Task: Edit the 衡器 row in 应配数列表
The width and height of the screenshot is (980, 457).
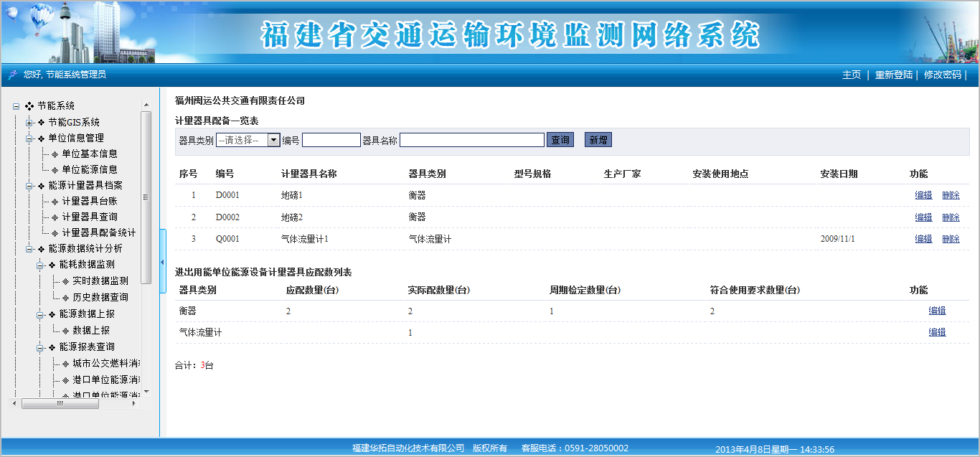Action: (938, 311)
